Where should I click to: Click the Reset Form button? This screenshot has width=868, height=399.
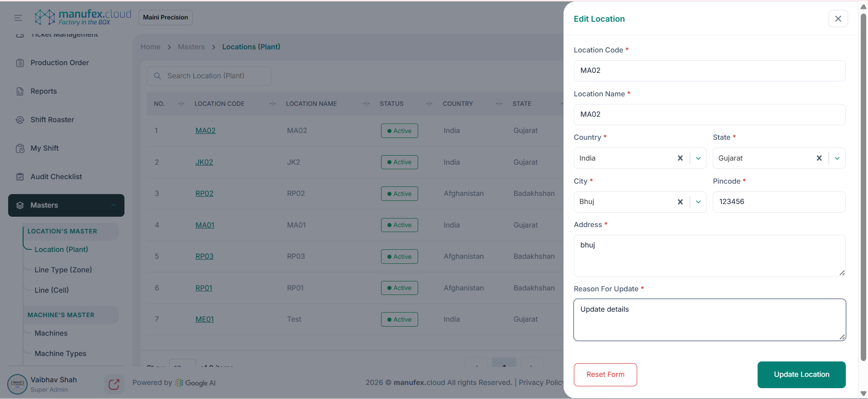(605, 375)
